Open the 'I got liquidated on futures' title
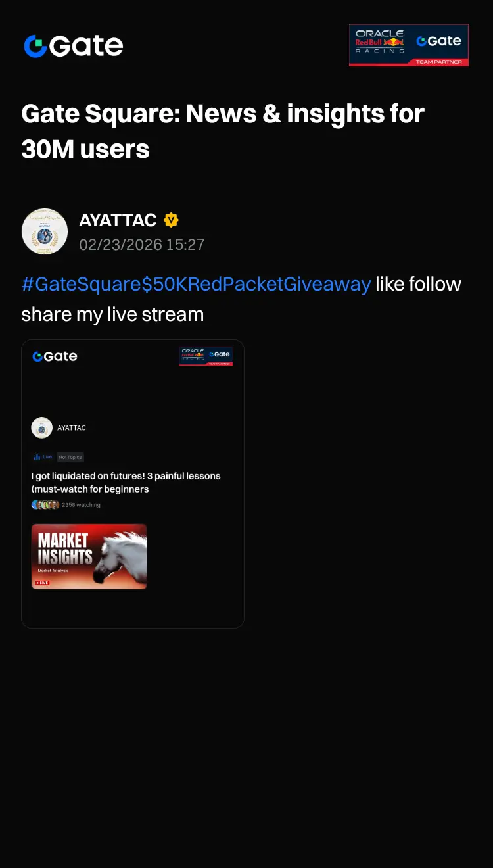 [126, 483]
